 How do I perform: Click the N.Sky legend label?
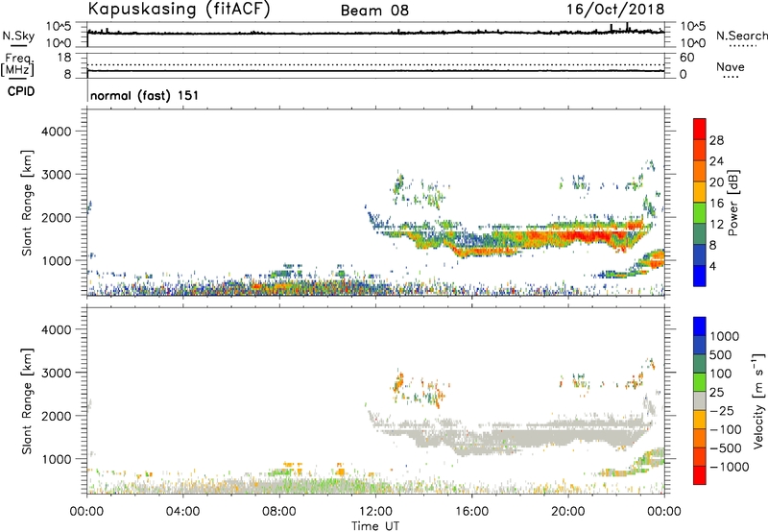(x=18, y=36)
